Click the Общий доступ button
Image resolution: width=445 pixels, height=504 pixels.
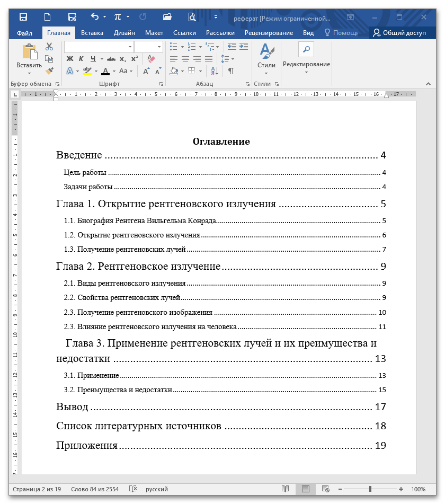click(399, 33)
